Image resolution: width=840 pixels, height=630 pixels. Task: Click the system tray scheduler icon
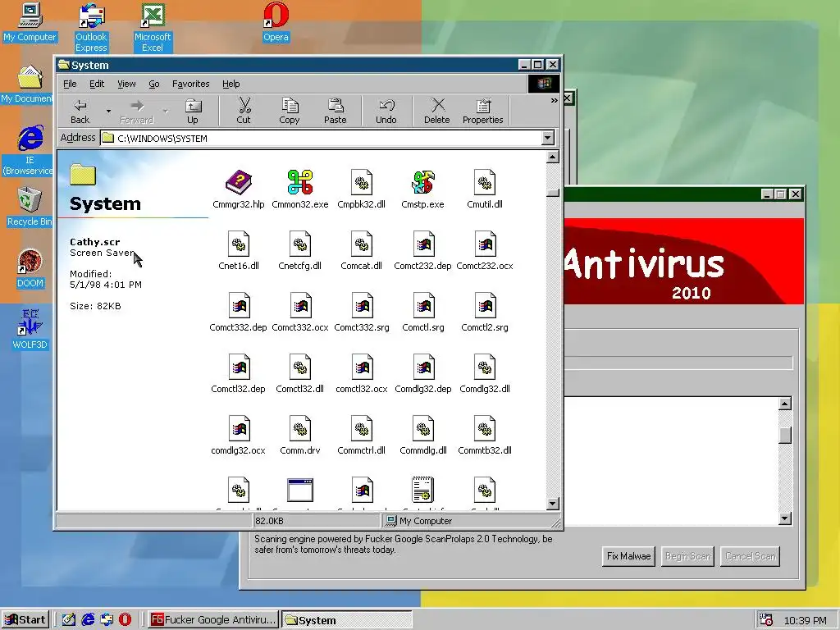[x=766, y=620]
